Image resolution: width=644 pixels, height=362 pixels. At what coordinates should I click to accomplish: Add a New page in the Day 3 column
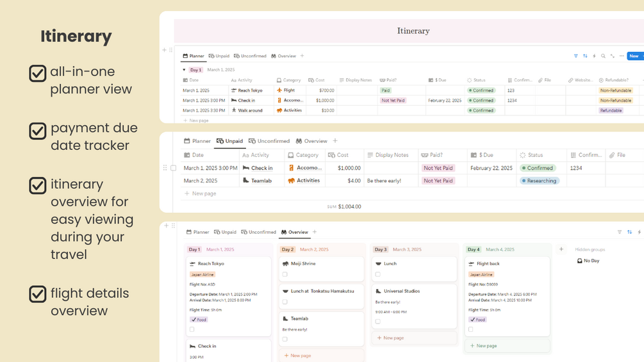pos(391,338)
